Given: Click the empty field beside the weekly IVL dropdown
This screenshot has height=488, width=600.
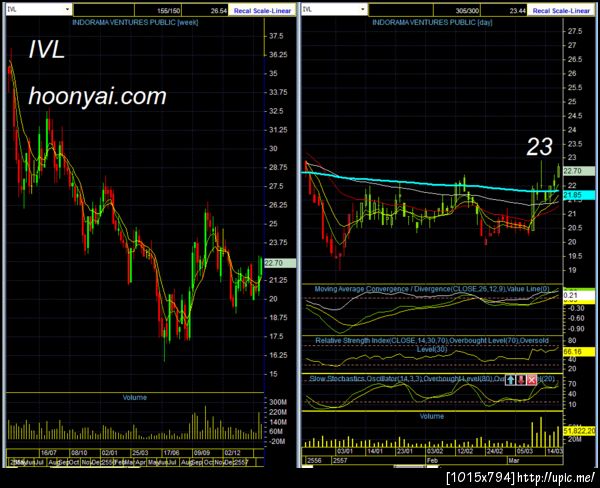Looking at the screenshot, I should click(104, 10).
